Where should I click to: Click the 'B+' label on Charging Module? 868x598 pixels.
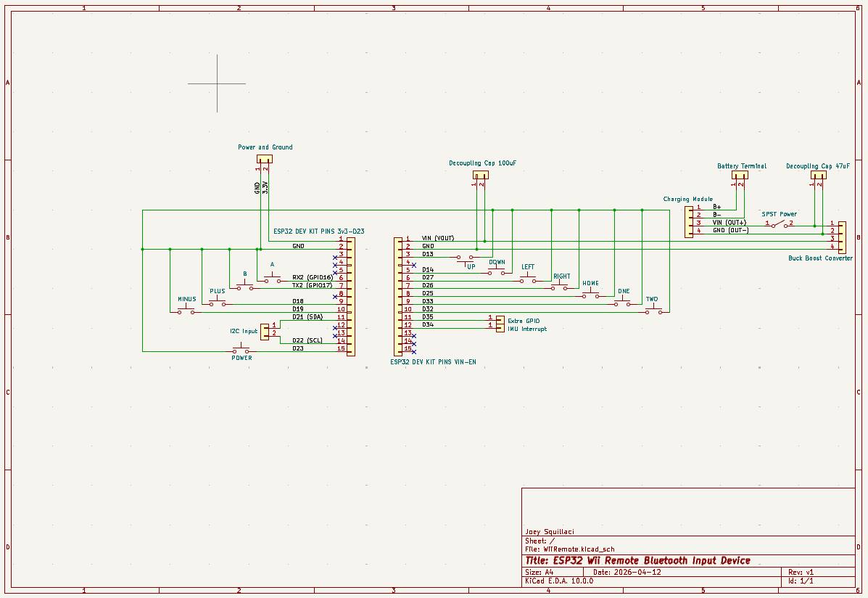click(717, 207)
